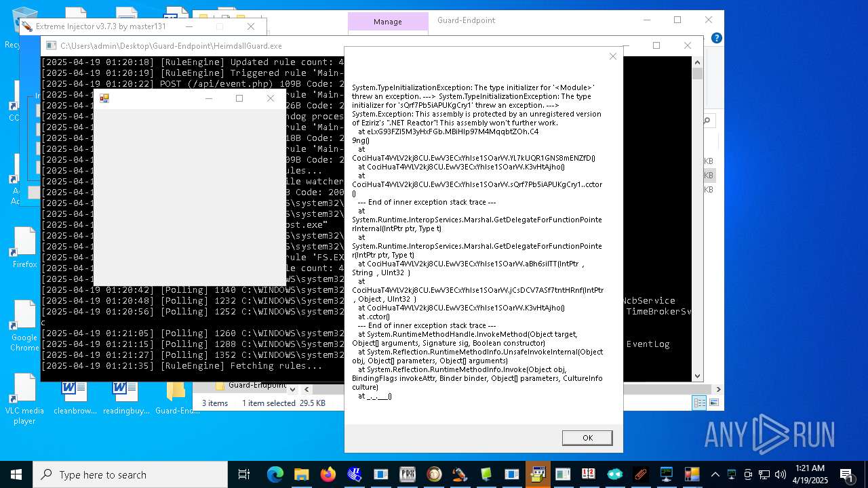Open the green notepad app on taskbar
Viewport: 868px width, 488px height.
[x=486, y=474]
